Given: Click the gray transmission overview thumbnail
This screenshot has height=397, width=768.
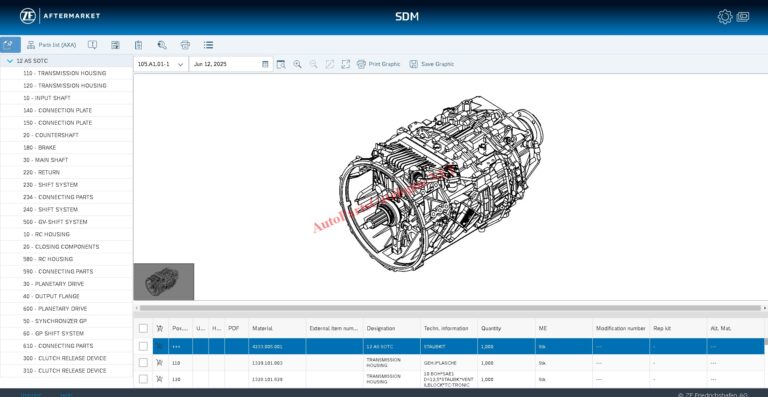Looking at the screenshot, I should tap(164, 281).
